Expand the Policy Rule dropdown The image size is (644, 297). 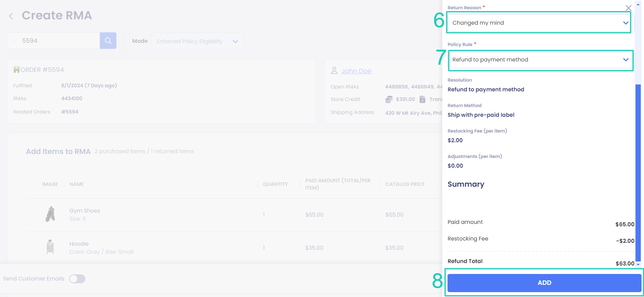541,60
